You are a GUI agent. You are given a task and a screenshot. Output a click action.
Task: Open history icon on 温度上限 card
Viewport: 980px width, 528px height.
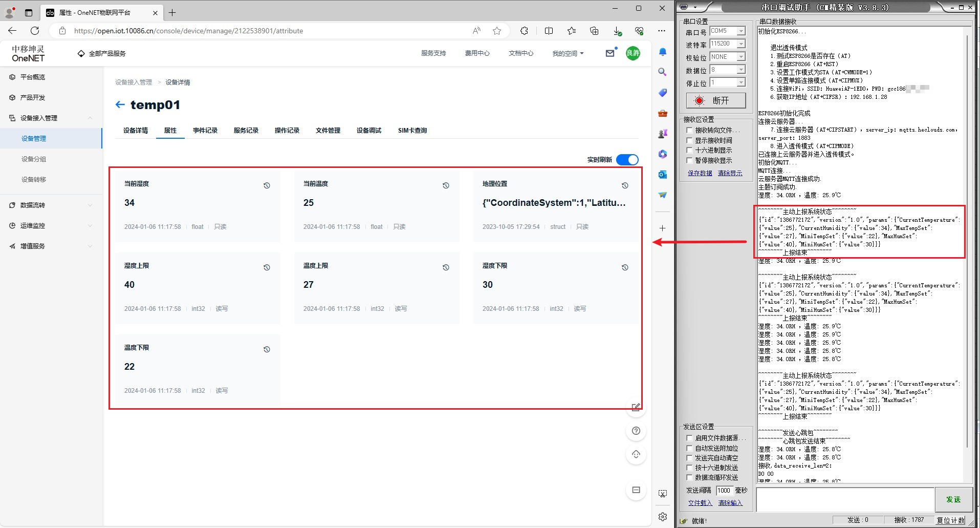(x=446, y=267)
